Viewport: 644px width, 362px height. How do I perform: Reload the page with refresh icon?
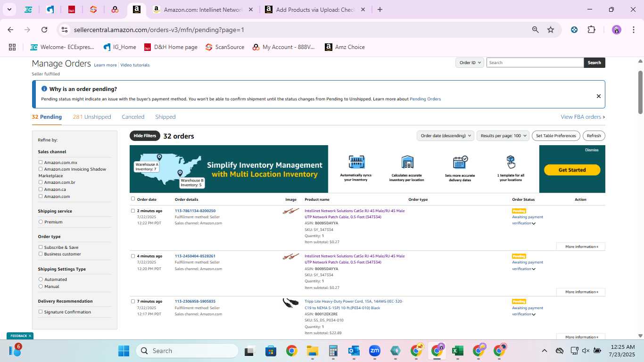tap(44, 30)
